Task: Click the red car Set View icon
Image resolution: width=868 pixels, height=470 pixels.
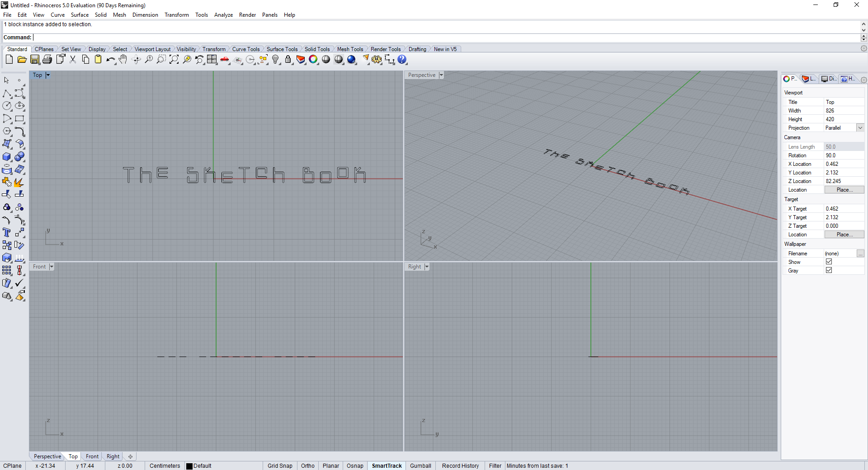Action: [x=225, y=60]
